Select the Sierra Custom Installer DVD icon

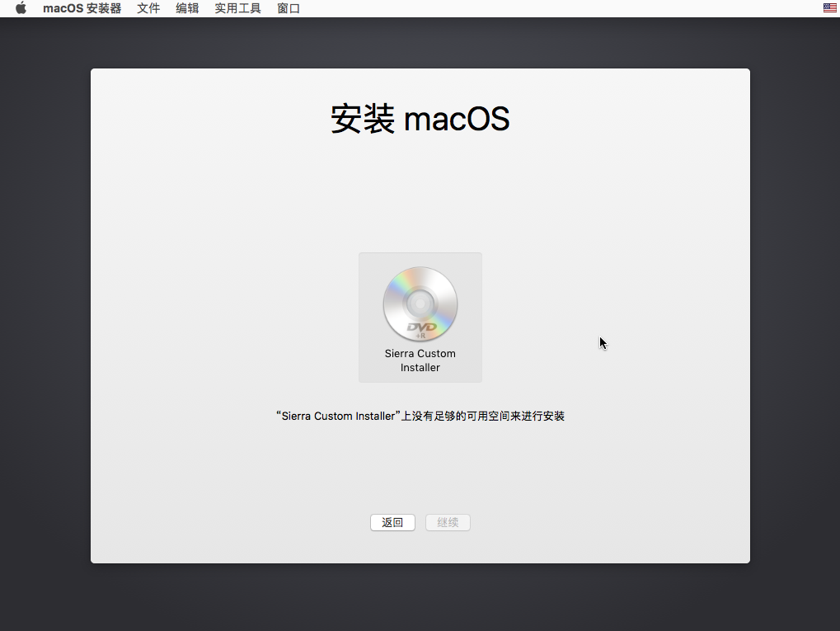(420, 304)
